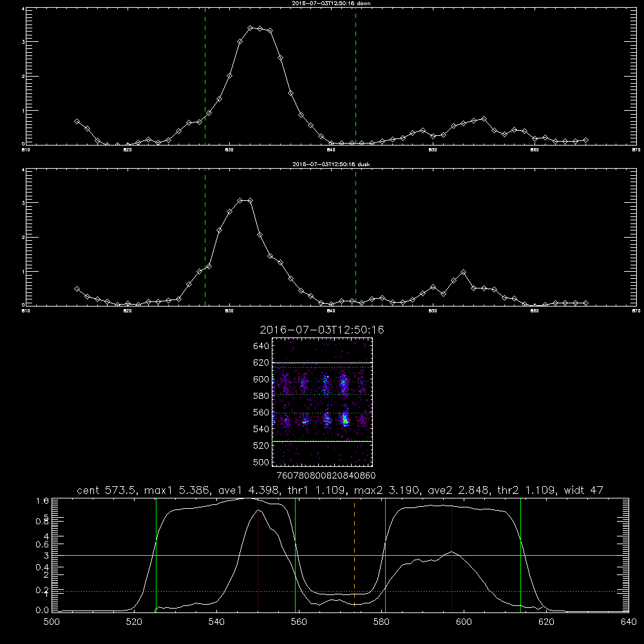Select the "max2 3.190" value in the stats header

pyautogui.click(x=386, y=490)
